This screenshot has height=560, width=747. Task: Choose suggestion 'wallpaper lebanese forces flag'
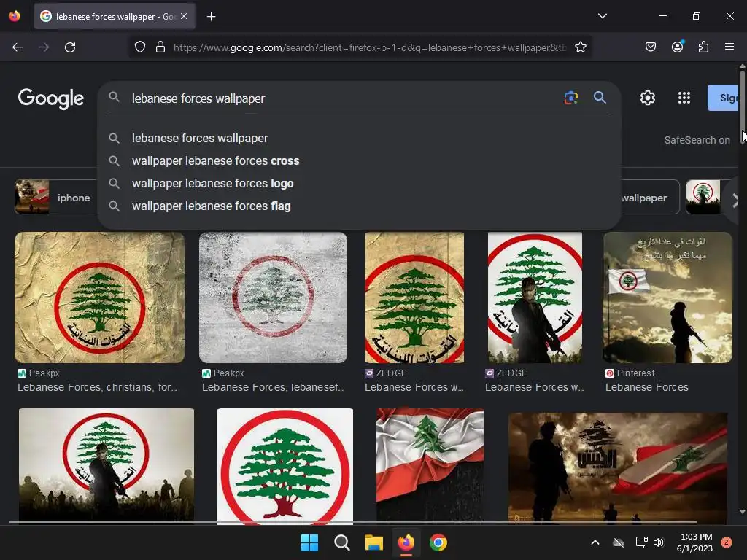coord(359,206)
